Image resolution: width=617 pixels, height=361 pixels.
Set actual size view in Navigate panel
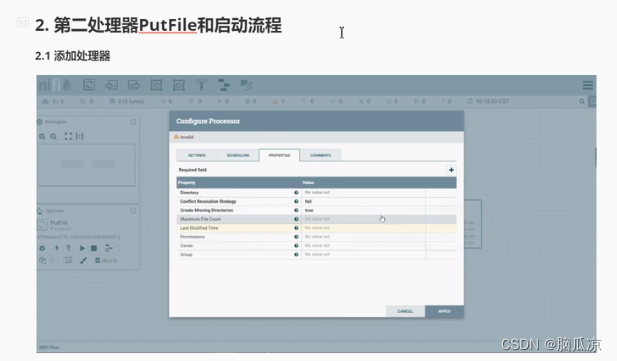tap(79, 136)
